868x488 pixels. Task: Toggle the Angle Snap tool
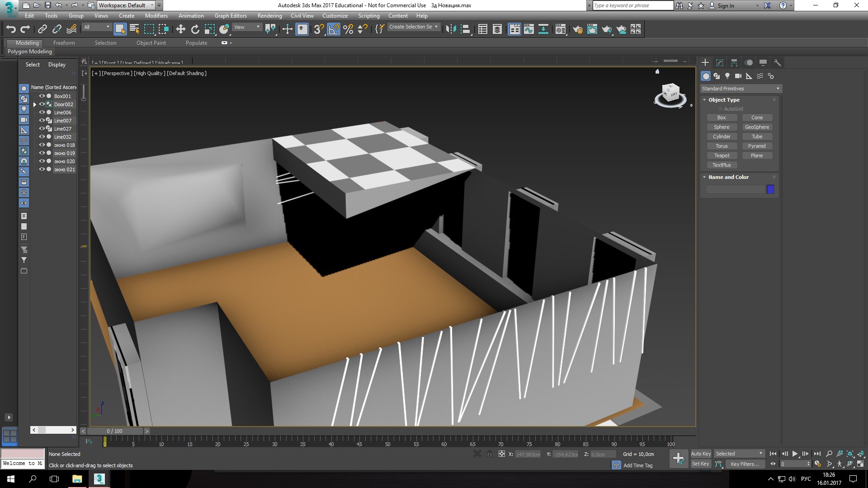point(334,29)
